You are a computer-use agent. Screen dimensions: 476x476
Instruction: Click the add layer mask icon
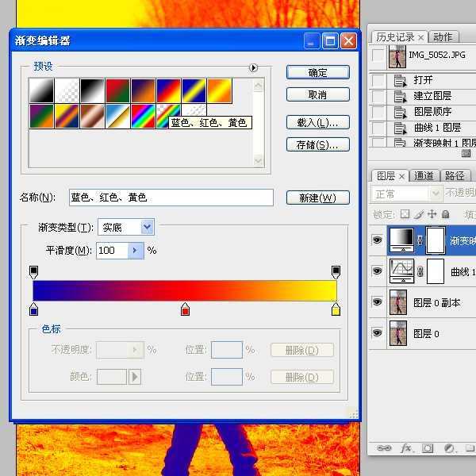pyautogui.click(x=428, y=448)
